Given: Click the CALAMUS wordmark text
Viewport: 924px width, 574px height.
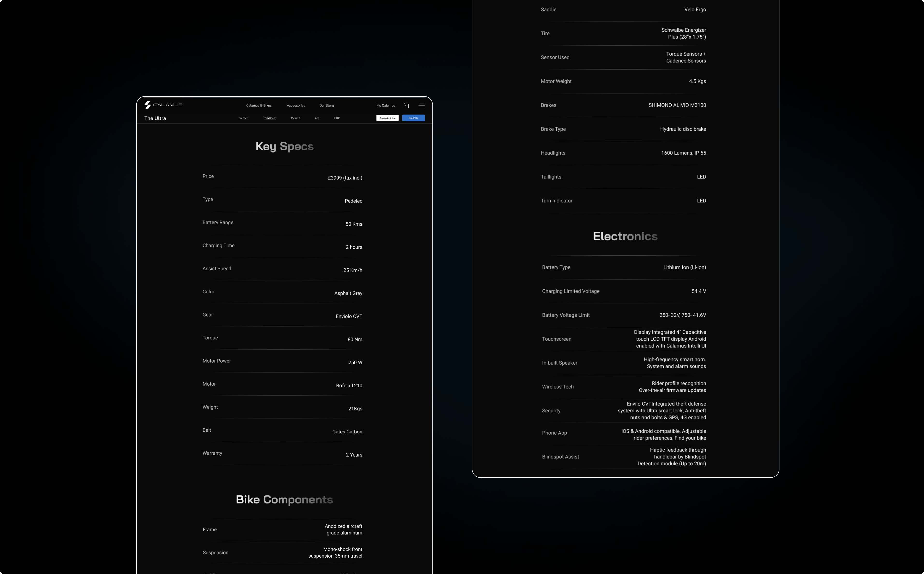Looking at the screenshot, I should click(168, 105).
